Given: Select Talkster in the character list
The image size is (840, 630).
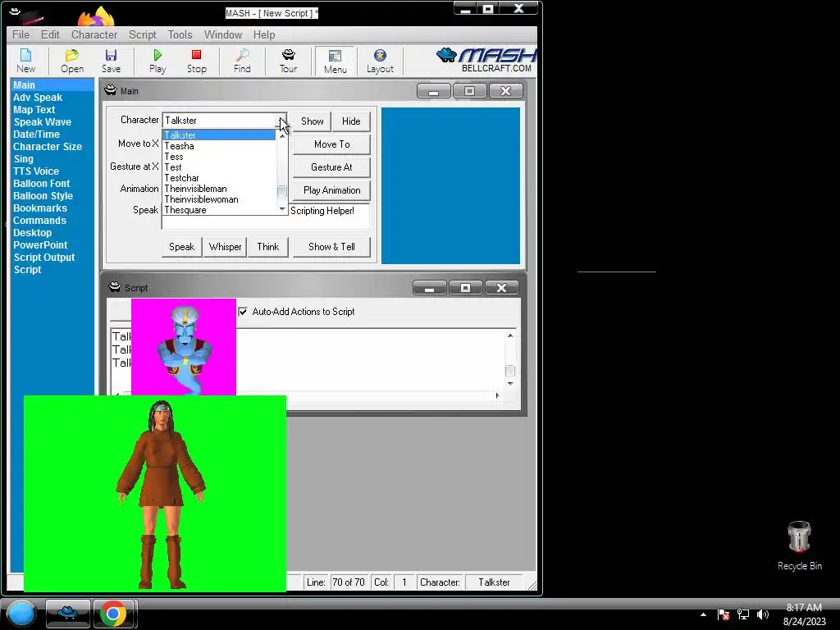Looking at the screenshot, I should point(219,135).
